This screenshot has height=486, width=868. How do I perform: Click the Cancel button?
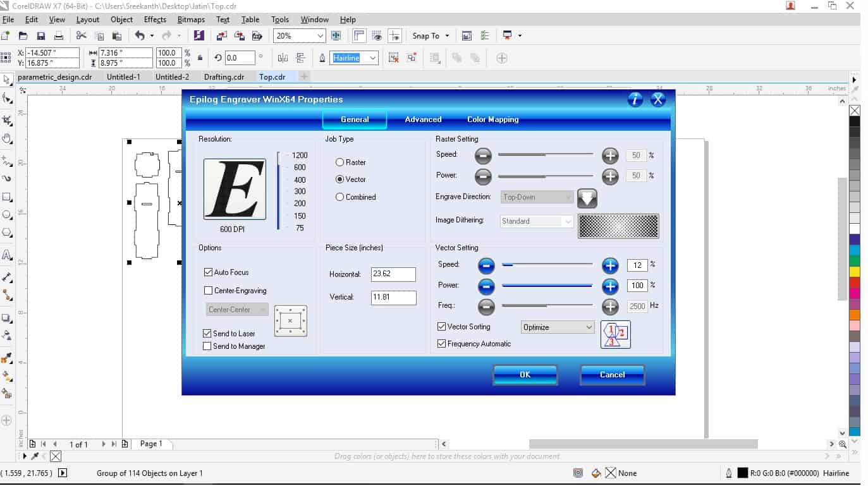pyautogui.click(x=612, y=375)
